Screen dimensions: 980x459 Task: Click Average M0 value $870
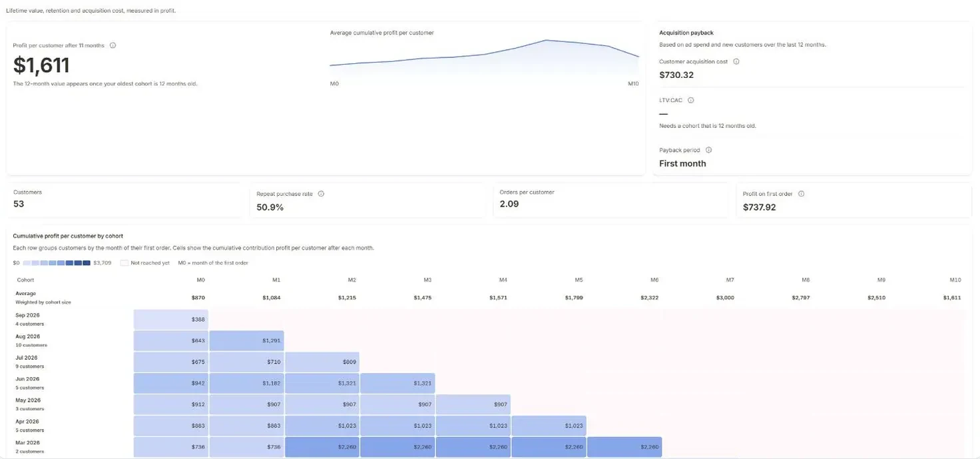pos(198,298)
